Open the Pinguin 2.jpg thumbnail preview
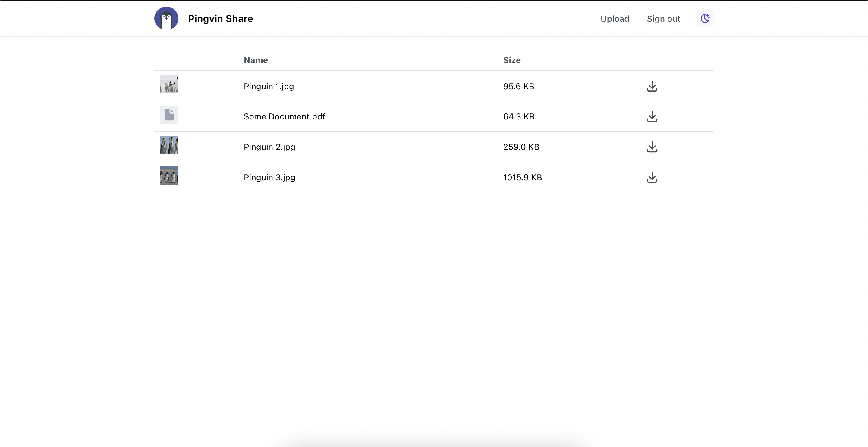This screenshot has width=868, height=447. tap(169, 145)
